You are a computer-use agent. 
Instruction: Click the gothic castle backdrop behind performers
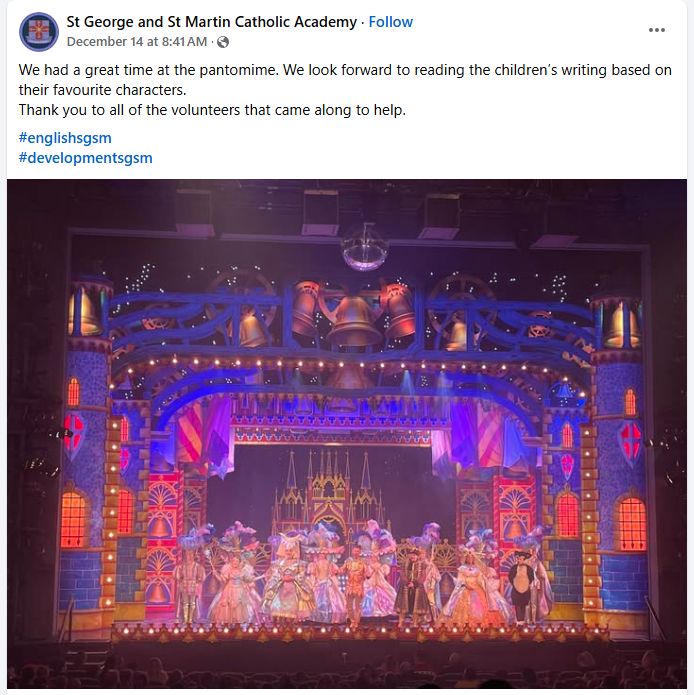[330, 492]
